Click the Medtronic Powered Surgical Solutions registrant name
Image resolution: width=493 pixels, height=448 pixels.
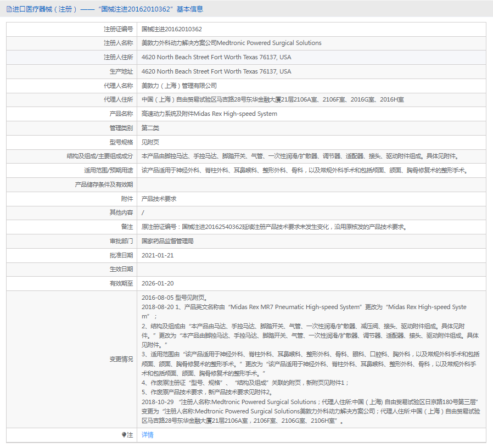(x=232, y=43)
